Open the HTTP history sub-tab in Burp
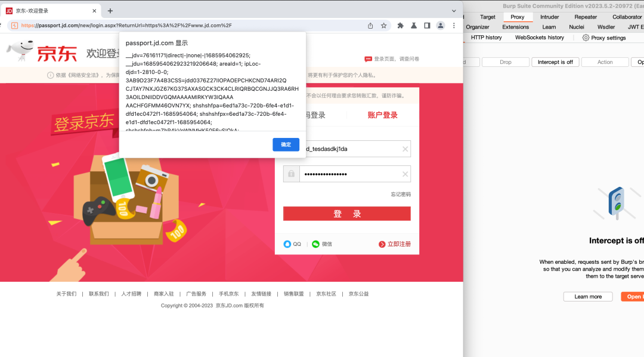 click(x=487, y=38)
